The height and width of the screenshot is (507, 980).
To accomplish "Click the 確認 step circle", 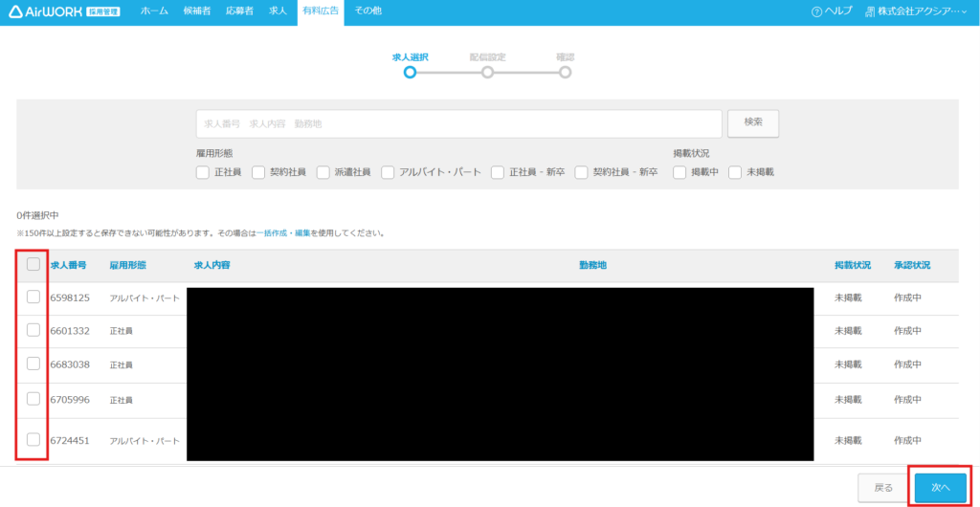I will (x=566, y=72).
